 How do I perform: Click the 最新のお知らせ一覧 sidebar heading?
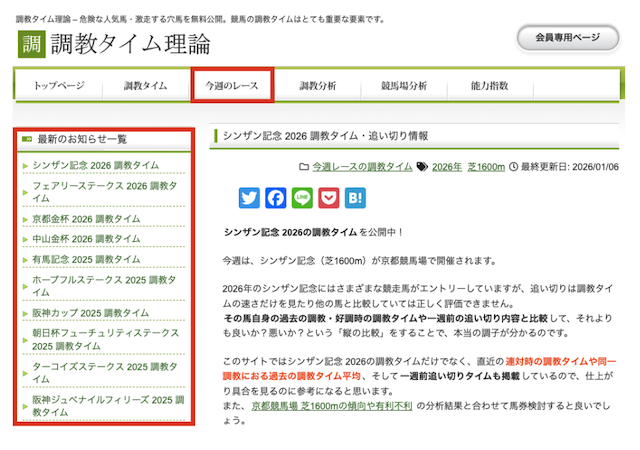pyautogui.click(x=82, y=139)
